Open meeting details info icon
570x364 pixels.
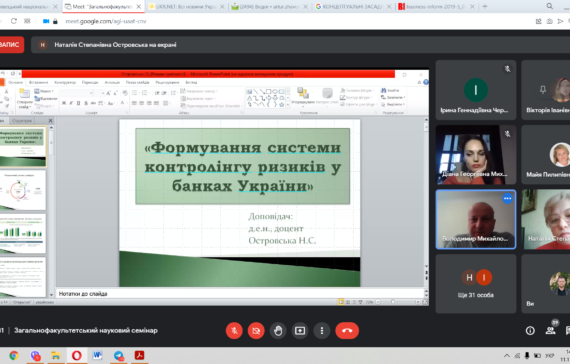[530, 331]
